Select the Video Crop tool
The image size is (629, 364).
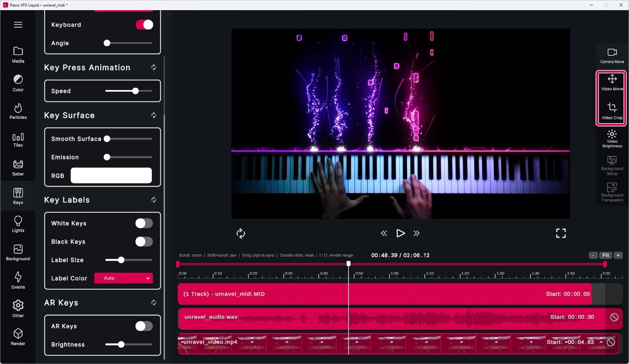[x=612, y=111]
